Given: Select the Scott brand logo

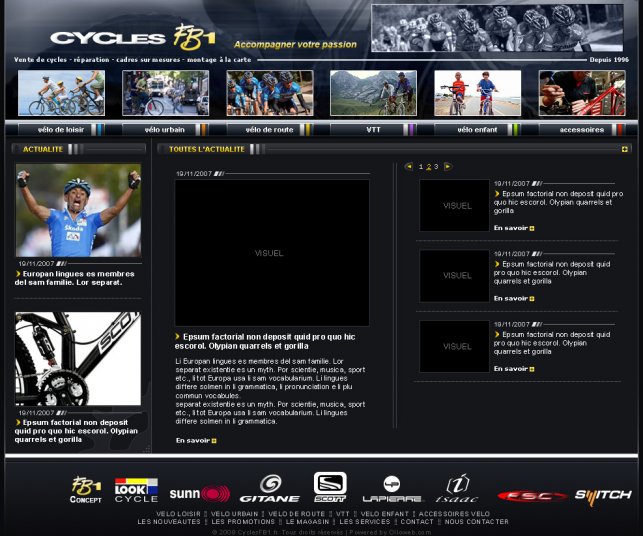Looking at the screenshot, I should tap(330, 486).
